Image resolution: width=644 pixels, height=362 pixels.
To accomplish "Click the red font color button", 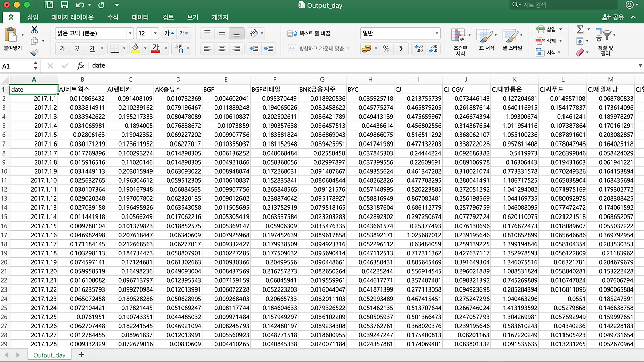I will coord(156,48).
